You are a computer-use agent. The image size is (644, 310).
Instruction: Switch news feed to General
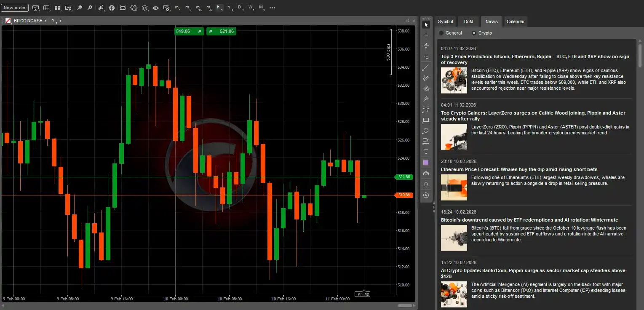[x=441, y=33]
